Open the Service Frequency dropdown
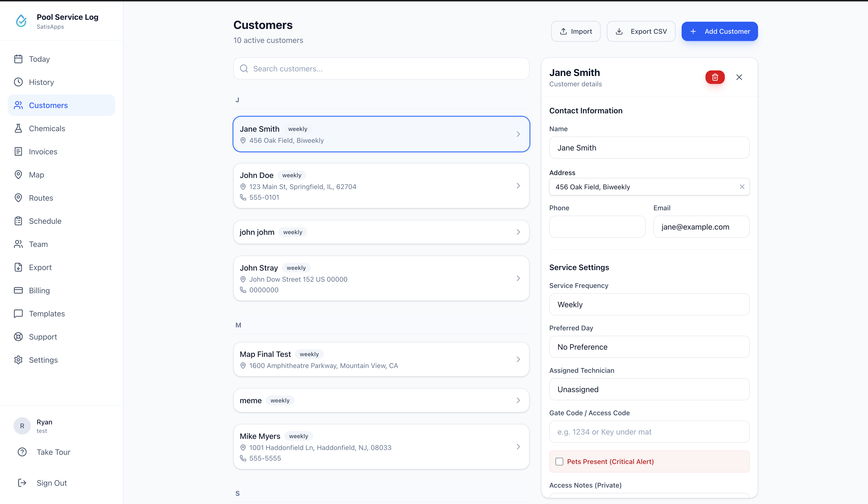Viewport: 868px width, 504px height. (649, 305)
